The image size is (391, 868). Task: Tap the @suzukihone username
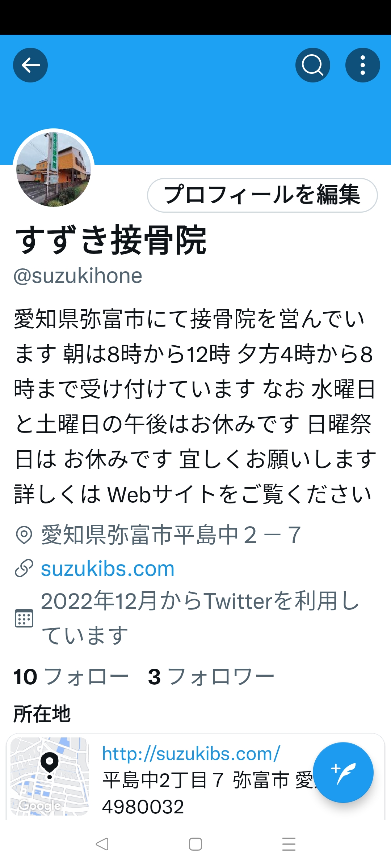[78, 276]
